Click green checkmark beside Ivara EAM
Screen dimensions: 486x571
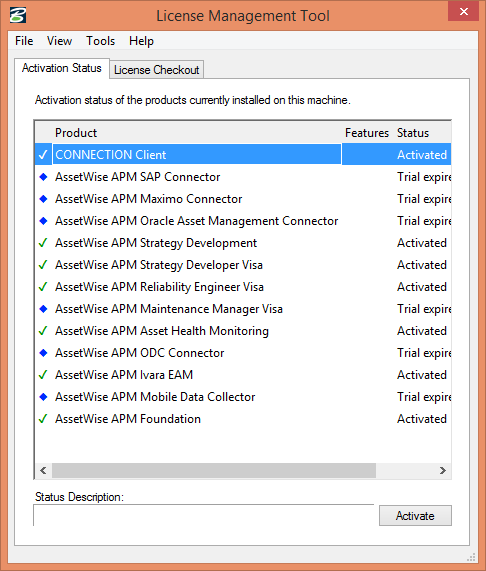tap(43, 375)
